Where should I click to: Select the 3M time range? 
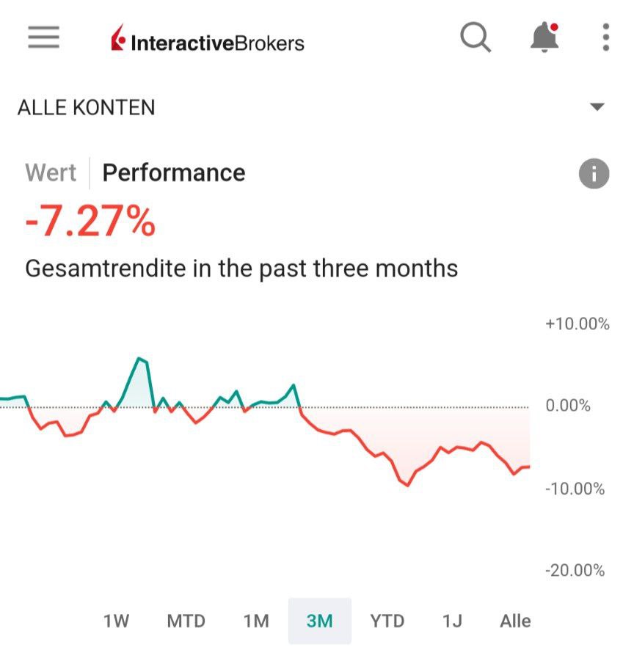320,621
